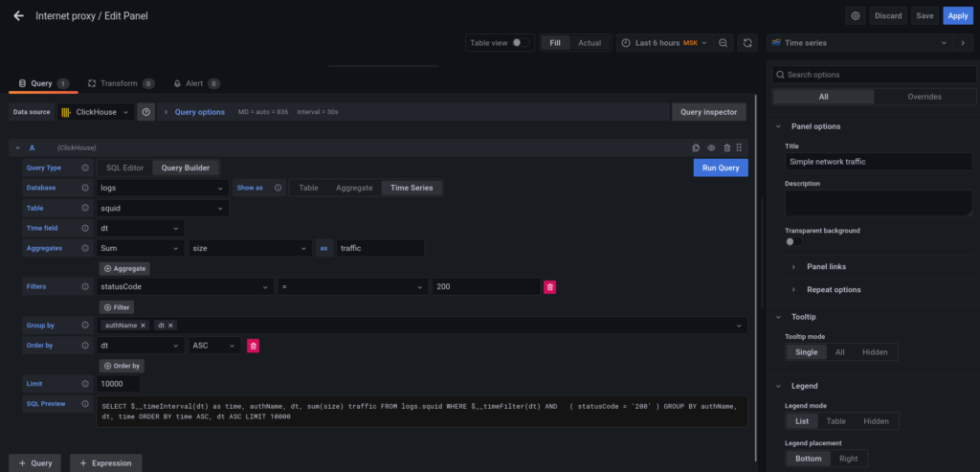Viewport: 980px width, 472px height.
Task: Open ASC order direction dropdown
Action: [214, 345]
